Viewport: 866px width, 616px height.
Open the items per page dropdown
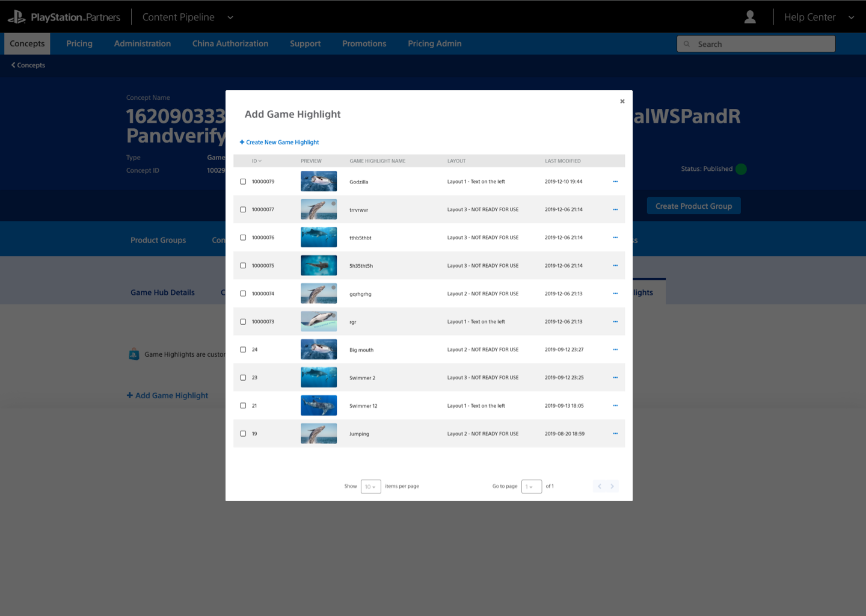(x=371, y=486)
